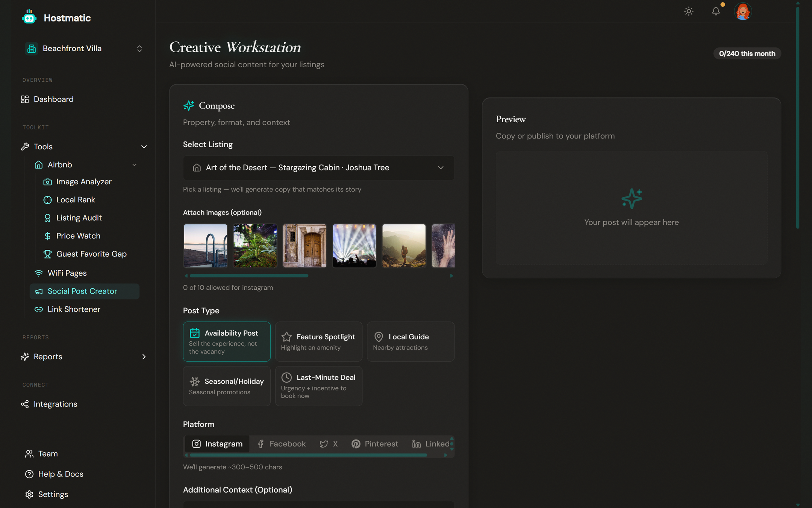Open the user avatar menu
Screen dimensions: 812x508
[x=743, y=11]
